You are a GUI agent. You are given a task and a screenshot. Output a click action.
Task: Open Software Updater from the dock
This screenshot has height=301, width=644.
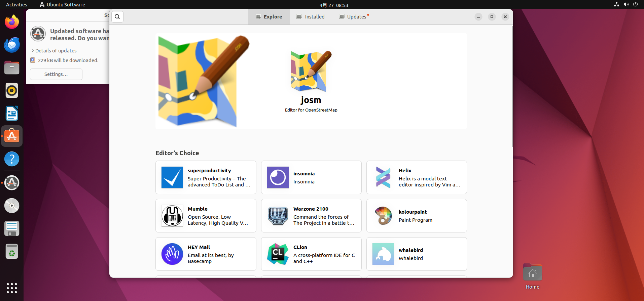click(12, 183)
